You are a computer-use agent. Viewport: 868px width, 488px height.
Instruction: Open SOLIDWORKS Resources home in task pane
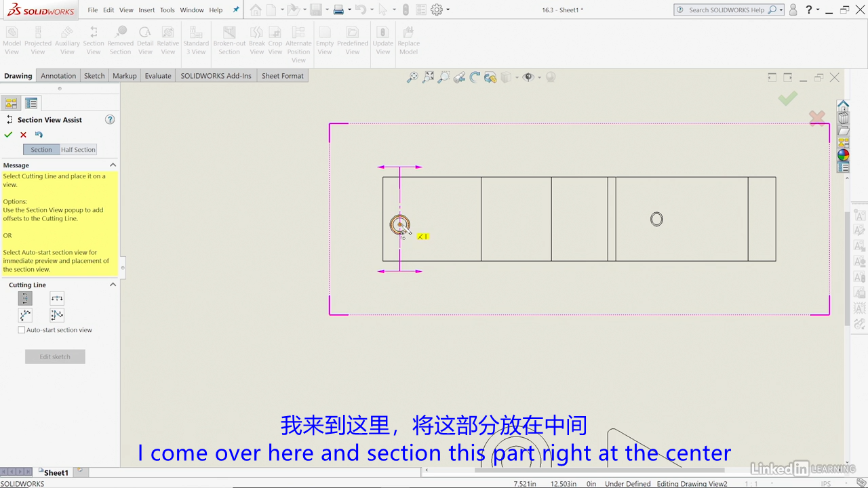pos(843,106)
